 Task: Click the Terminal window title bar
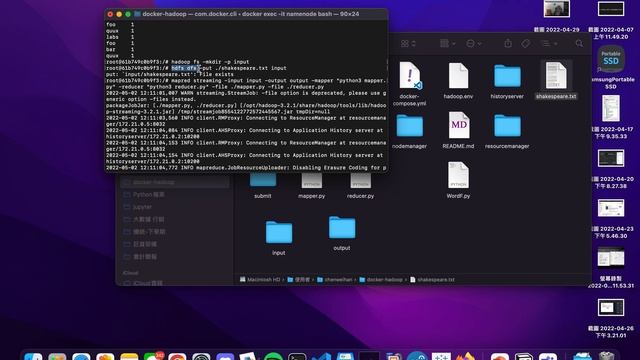coord(246,14)
